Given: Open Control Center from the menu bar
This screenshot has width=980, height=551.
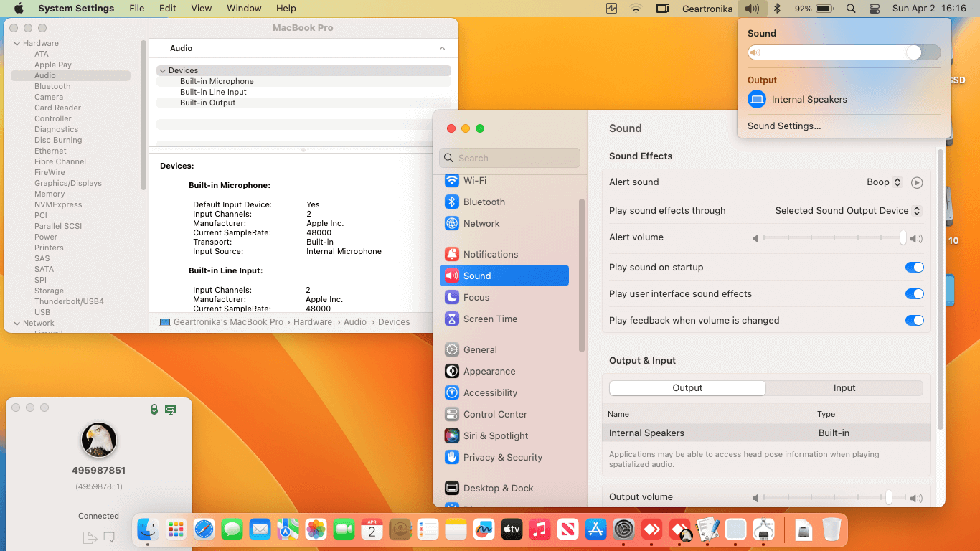Looking at the screenshot, I should (x=874, y=9).
